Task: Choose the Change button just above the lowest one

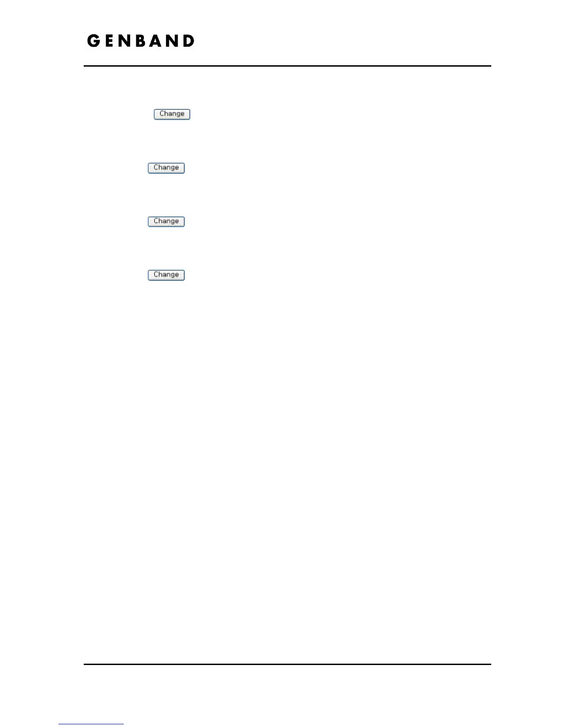Action: 166,222
